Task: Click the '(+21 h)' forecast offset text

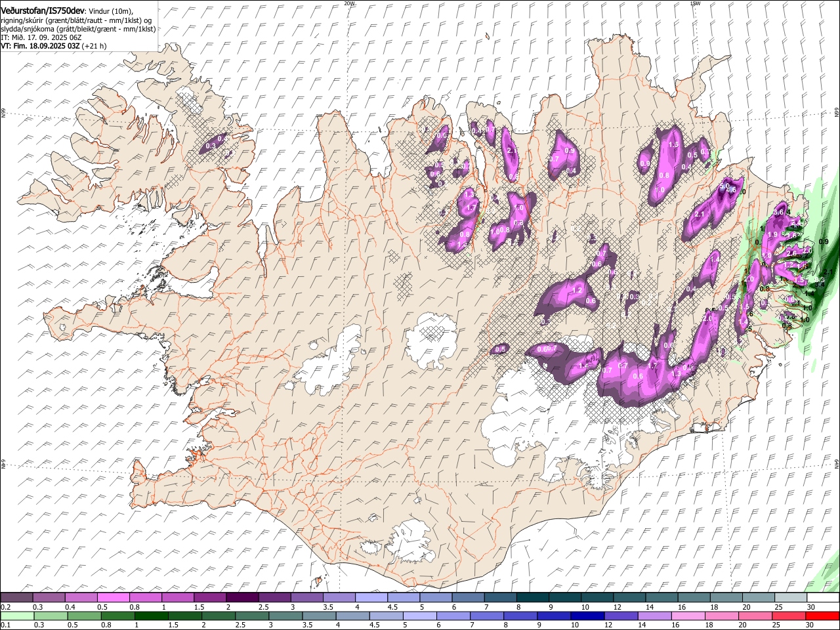Action: click(x=95, y=46)
